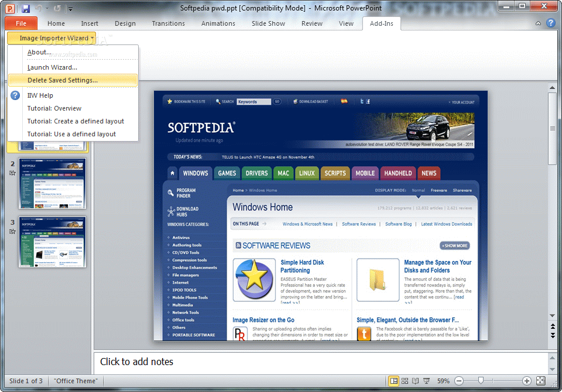This screenshot has width=562, height=392.
Task: Start Slide Show view icon in status bar
Action: coord(427,381)
